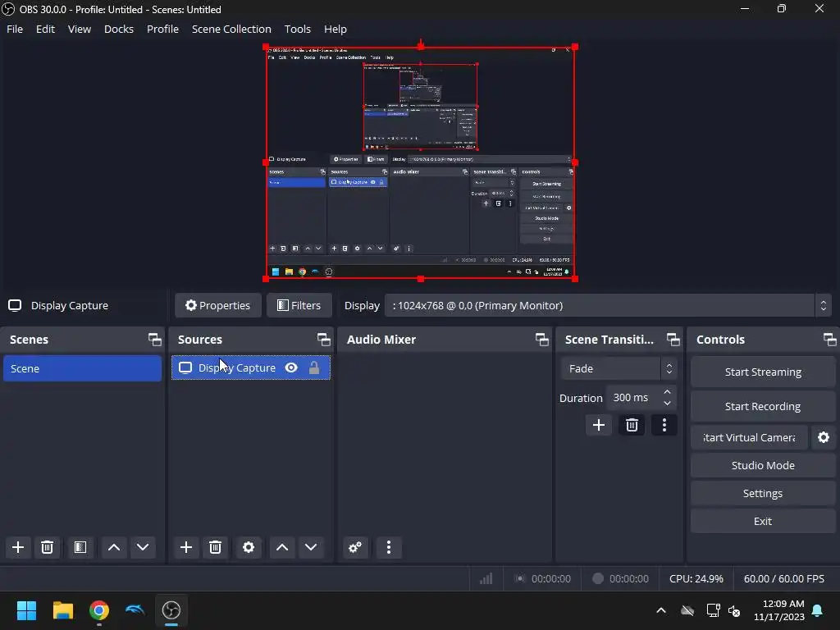Open source Filters button
The image size is (840, 630).
coord(299,305)
